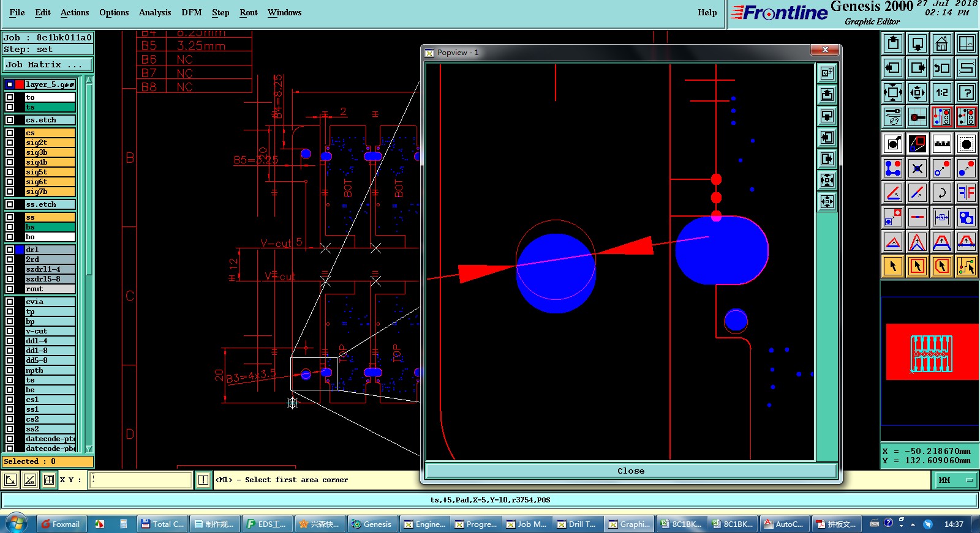Open the DFM menu
Screen dimensions: 980x533
[x=192, y=12]
